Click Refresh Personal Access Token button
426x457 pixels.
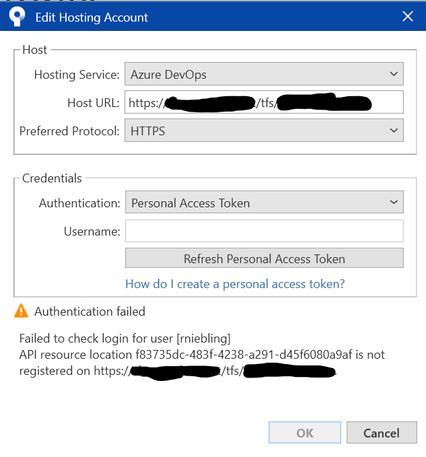click(x=264, y=258)
